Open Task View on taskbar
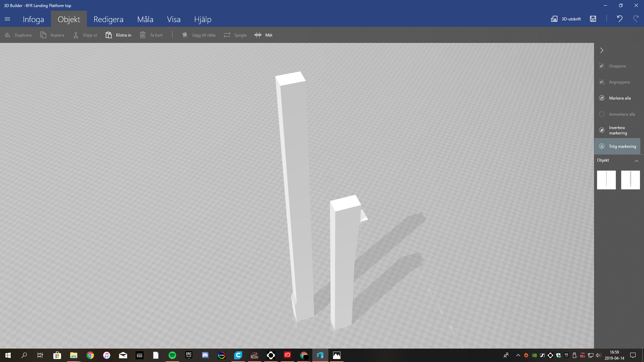644x362 pixels. pyautogui.click(x=40, y=355)
